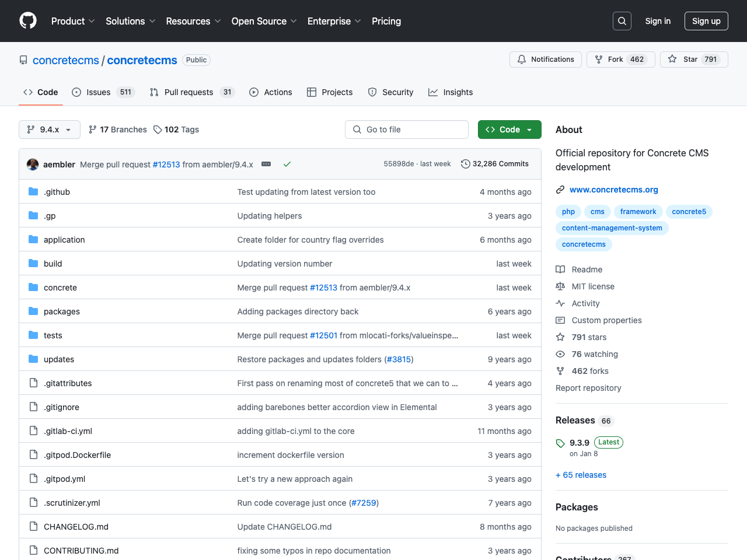Click the link icon beside www.concretecms.org
This screenshot has width=747, height=560.
click(x=560, y=190)
